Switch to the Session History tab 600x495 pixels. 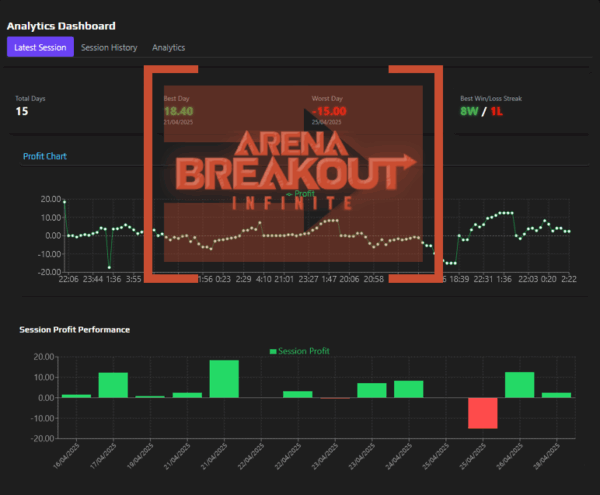tap(109, 47)
